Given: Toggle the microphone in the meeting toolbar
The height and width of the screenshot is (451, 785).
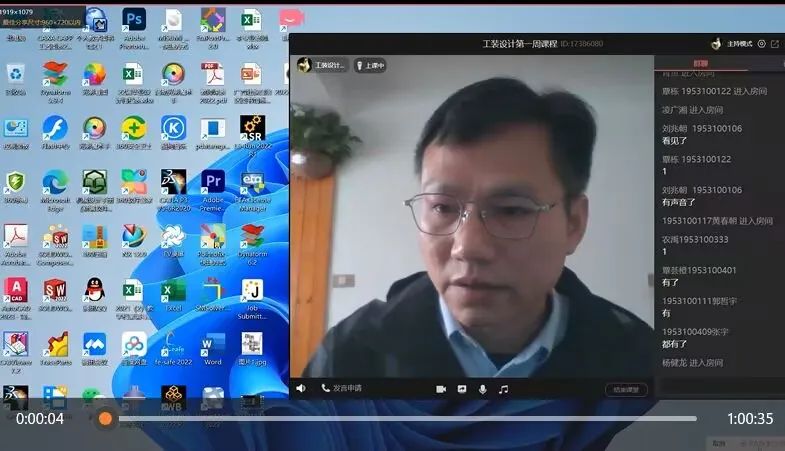Looking at the screenshot, I should 483,388.
